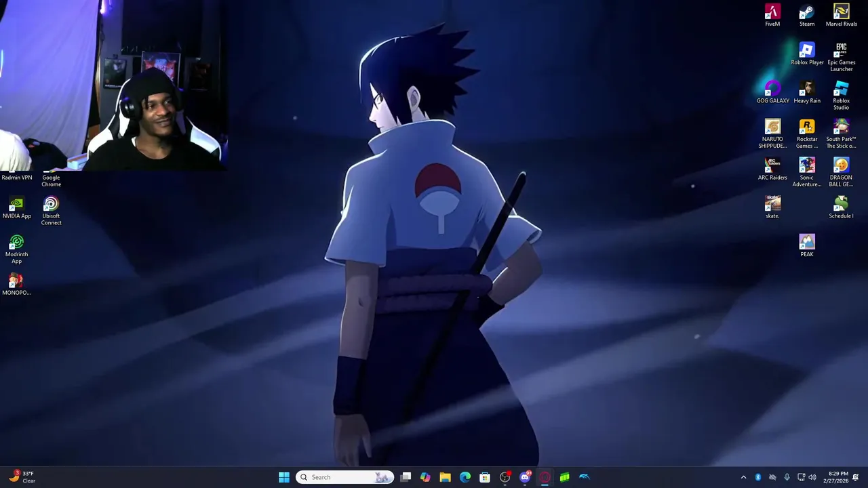Open the weather widget showing 33° Clear
The width and height of the screenshot is (868, 488).
(x=22, y=476)
